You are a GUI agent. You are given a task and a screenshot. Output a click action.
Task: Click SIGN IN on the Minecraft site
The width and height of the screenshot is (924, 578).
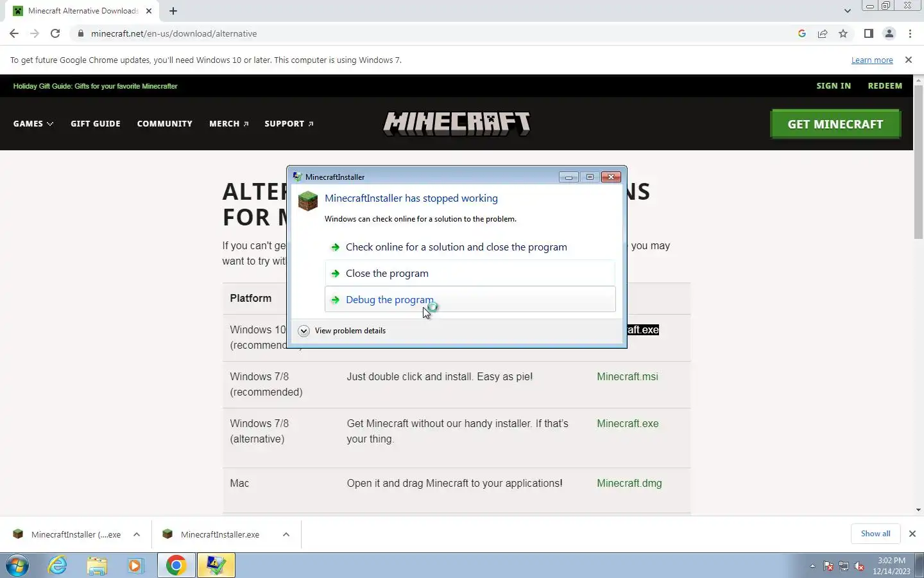pyautogui.click(x=834, y=85)
